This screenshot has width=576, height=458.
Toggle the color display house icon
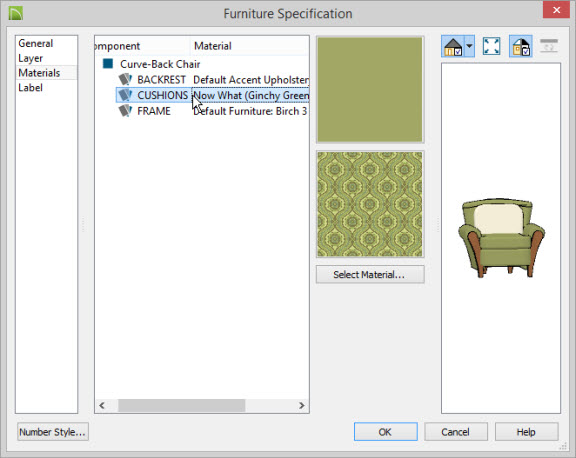tap(521, 46)
